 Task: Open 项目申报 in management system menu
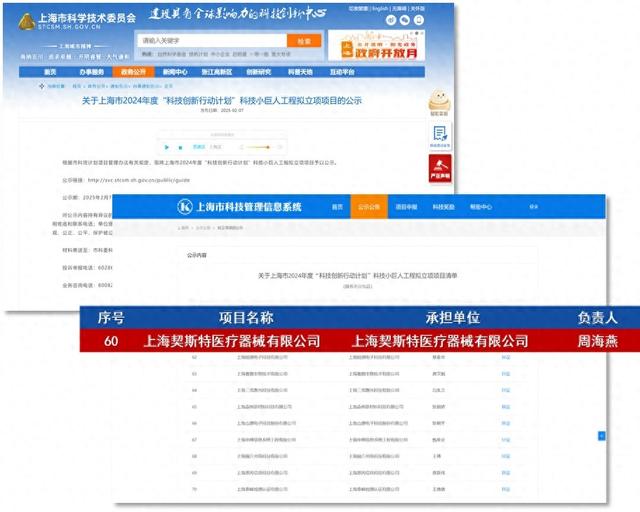tap(406, 207)
